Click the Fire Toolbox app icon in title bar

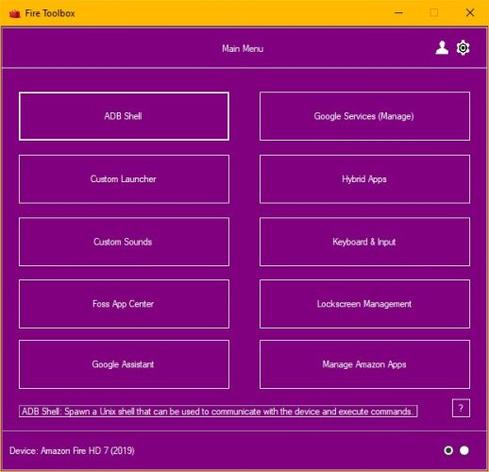(x=15, y=13)
